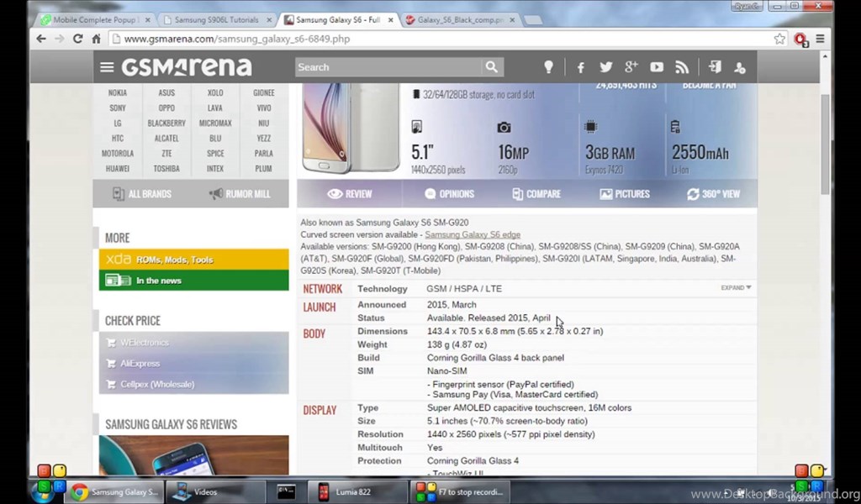Viewport: 861px width, 504px height.
Task: Open the Pictures tab
Action: (x=625, y=193)
